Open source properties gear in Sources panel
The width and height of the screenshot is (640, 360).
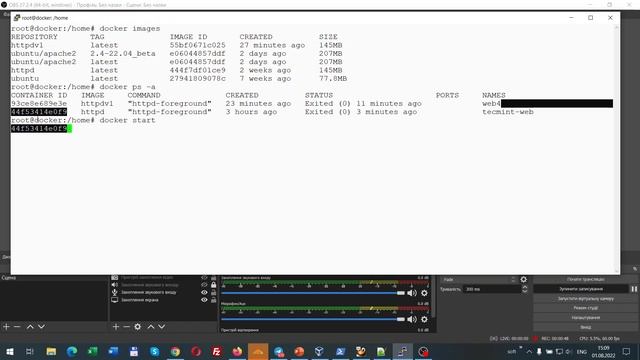point(138,327)
